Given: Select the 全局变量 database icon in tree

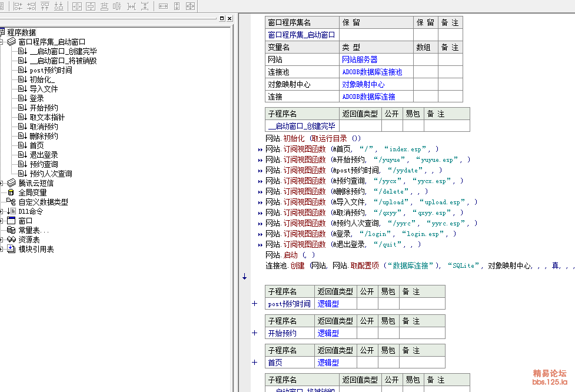Looking at the screenshot, I should point(11,192).
